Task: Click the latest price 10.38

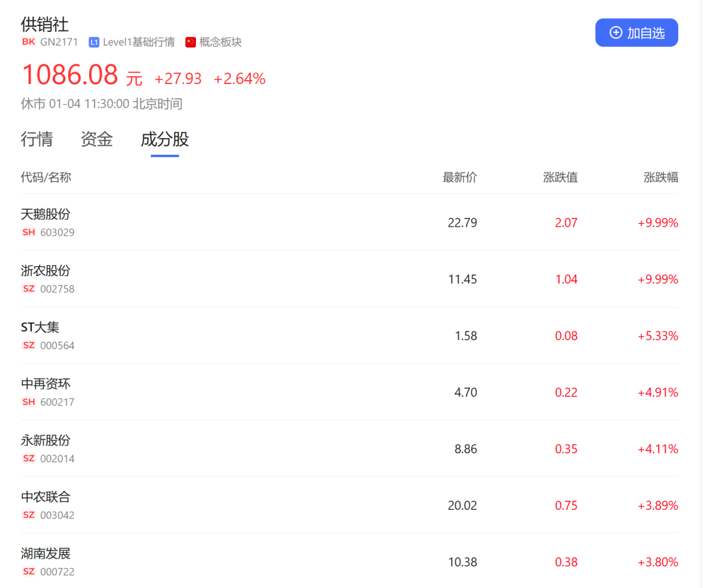Action: [462, 562]
